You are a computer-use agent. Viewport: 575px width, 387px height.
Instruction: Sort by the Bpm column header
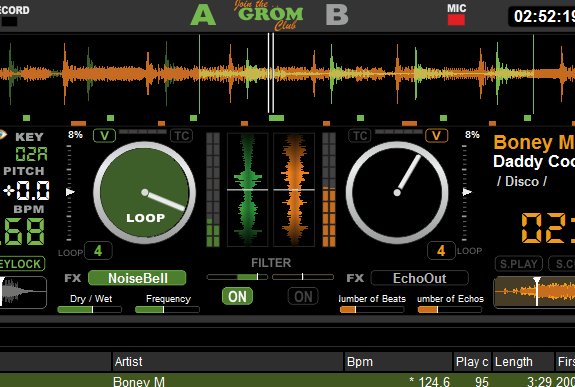398,362
